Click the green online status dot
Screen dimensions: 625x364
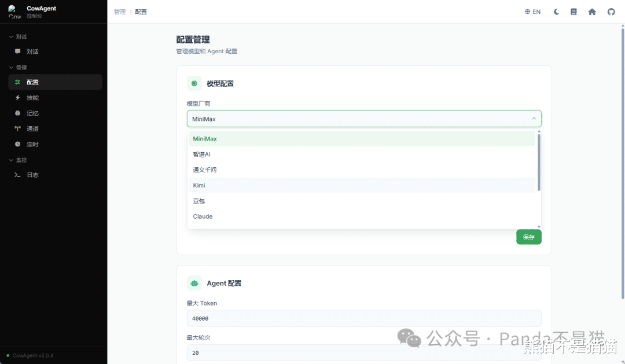coord(8,355)
